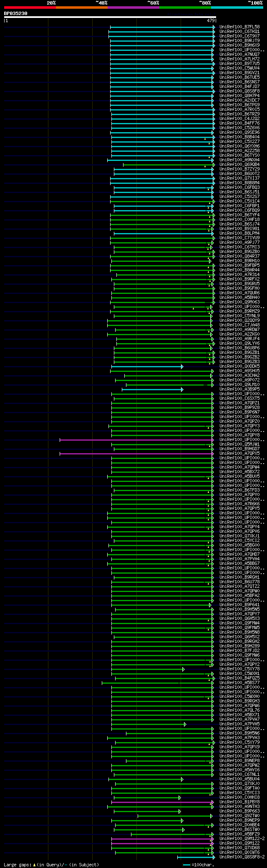Screen dimensions: 267x868
Task: Click the green hit UniRef100_Q69QB4
Action: pyautogui.click(x=239, y=165)
